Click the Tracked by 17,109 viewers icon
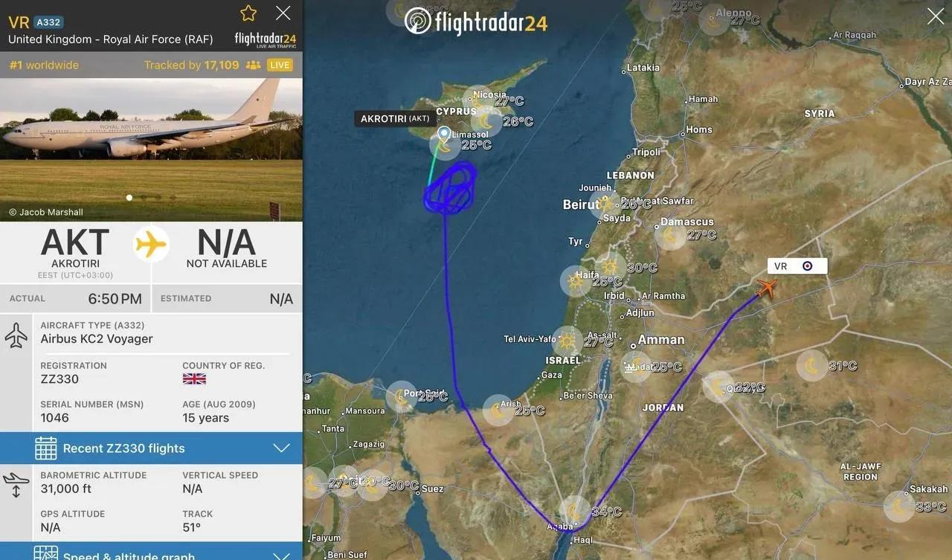This screenshot has width=952, height=560. click(253, 65)
